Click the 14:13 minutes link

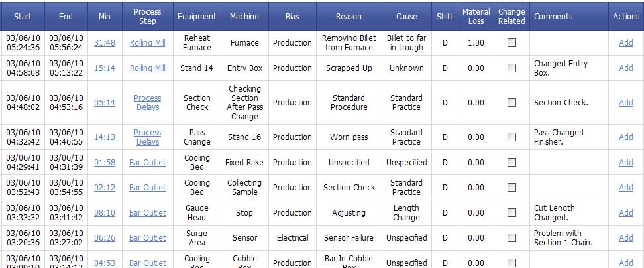point(104,137)
